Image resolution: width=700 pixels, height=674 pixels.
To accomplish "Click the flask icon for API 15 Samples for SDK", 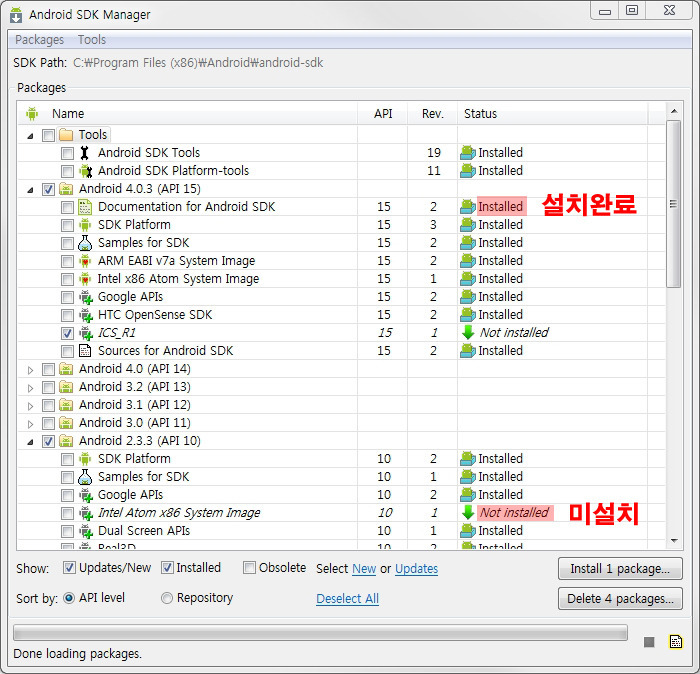I will click(x=85, y=243).
